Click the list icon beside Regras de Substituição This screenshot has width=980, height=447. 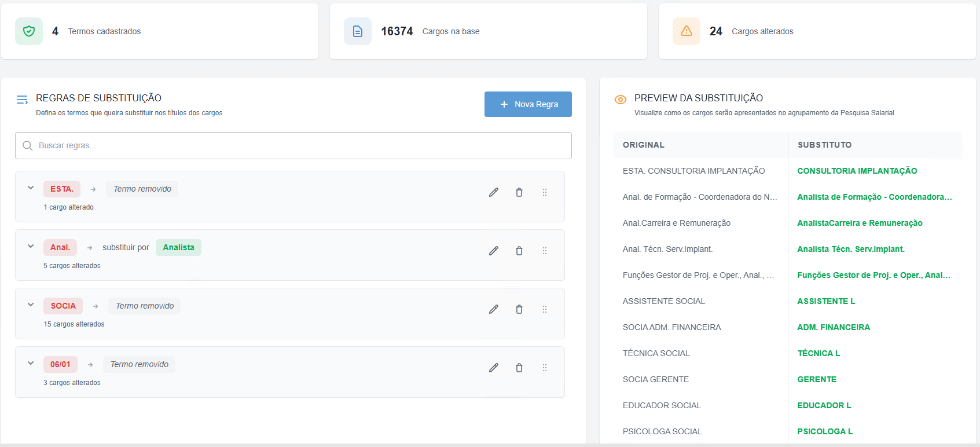22,100
